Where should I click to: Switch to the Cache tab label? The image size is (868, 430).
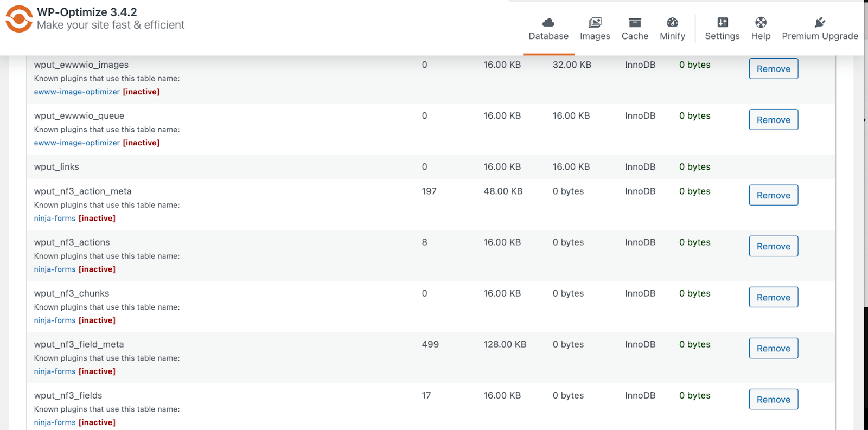pos(635,36)
